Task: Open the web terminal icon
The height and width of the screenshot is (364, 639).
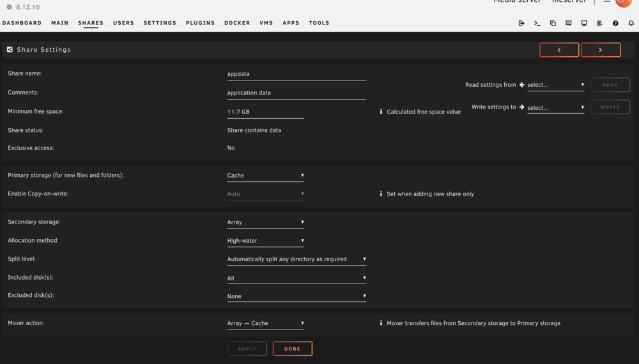Action: pyautogui.click(x=537, y=23)
